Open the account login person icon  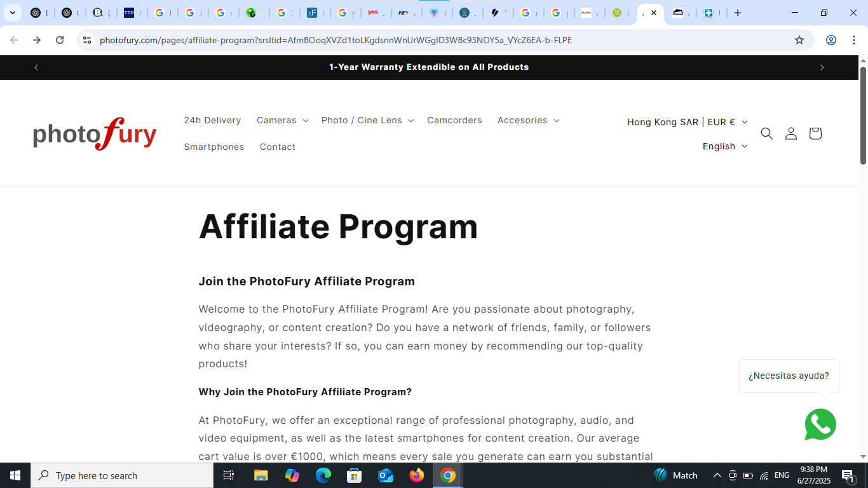pyautogui.click(x=790, y=133)
